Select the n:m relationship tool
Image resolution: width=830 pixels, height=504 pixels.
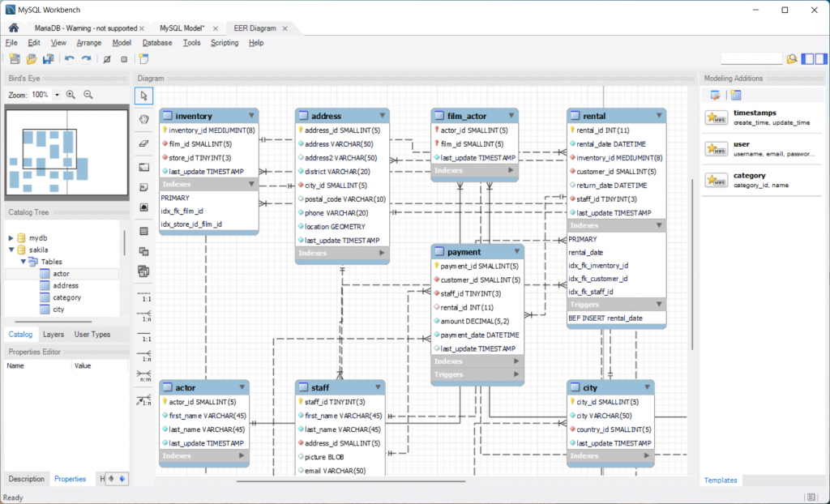coord(144,376)
